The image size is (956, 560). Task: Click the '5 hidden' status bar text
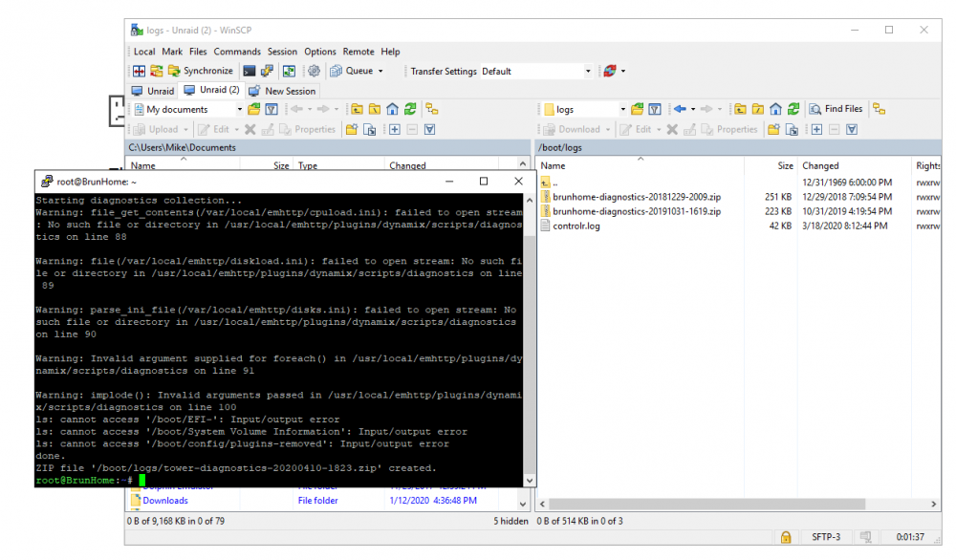(511, 521)
